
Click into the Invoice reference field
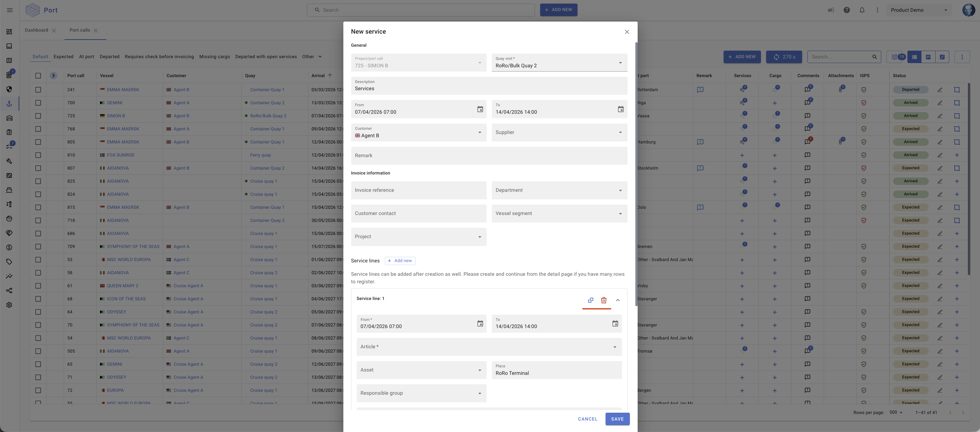click(x=418, y=190)
